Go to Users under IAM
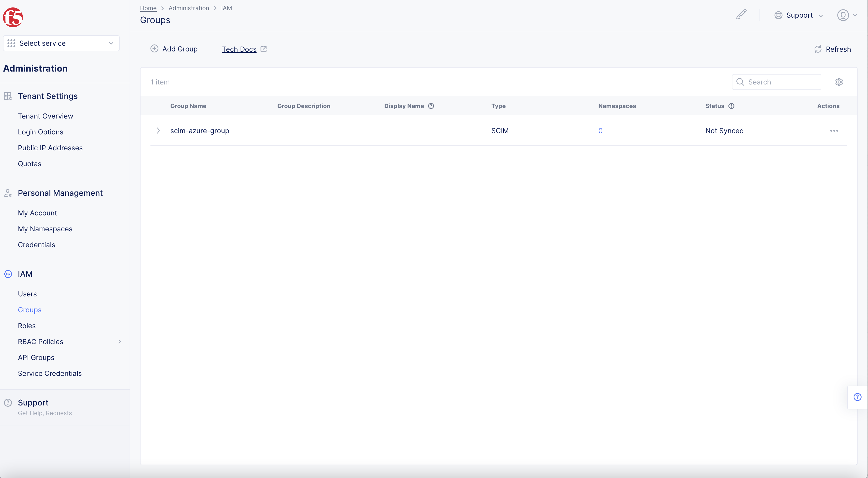The width and height of the screenshot is (868, 478). pyautogui.click(x=27, y=294)
